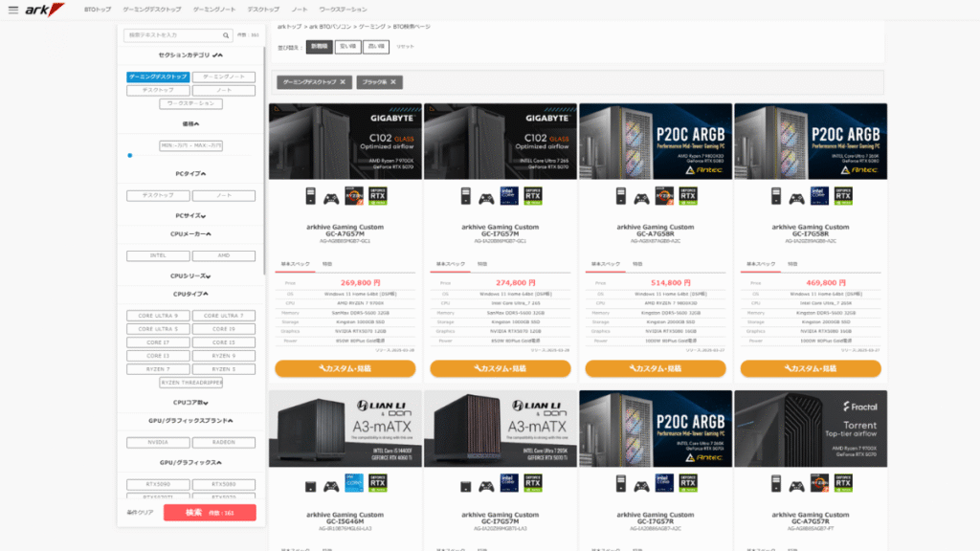Remove the ブラック系 filter tag
980x551 pixels.
[393, 82]
